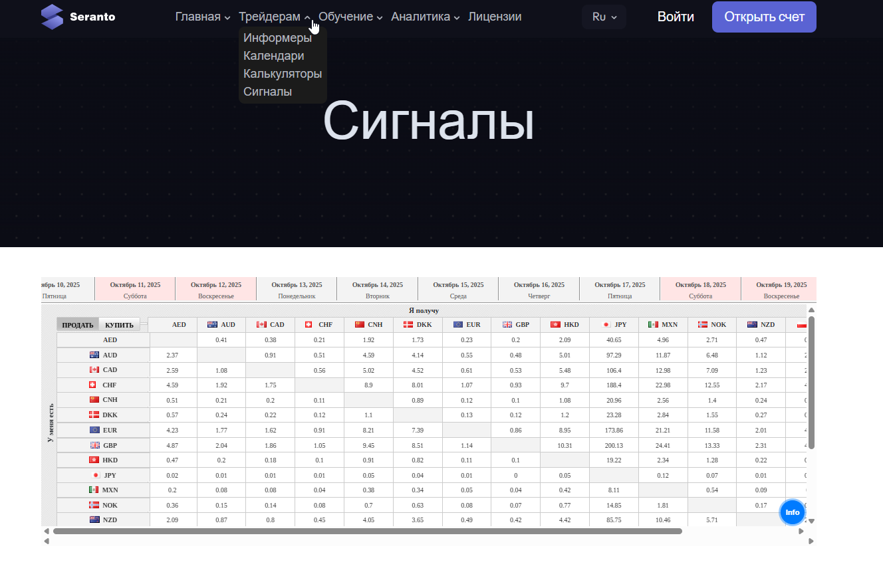Click the AUD flag in column header
883x588 pixels.
(213, 325)
